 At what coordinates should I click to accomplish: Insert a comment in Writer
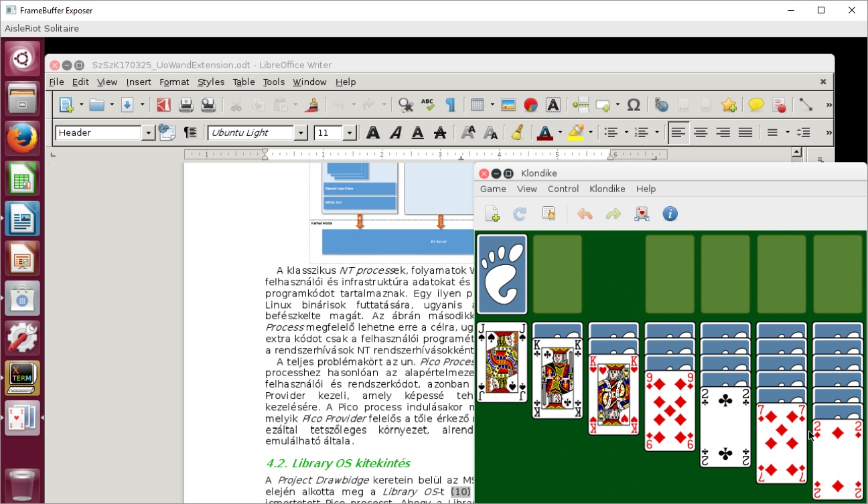point(756,105)
